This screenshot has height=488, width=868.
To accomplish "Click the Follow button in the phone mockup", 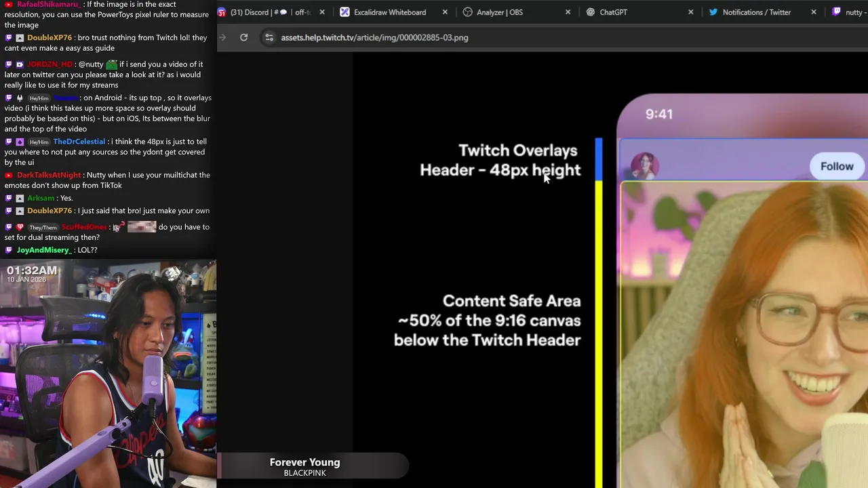I will point(837,167).
